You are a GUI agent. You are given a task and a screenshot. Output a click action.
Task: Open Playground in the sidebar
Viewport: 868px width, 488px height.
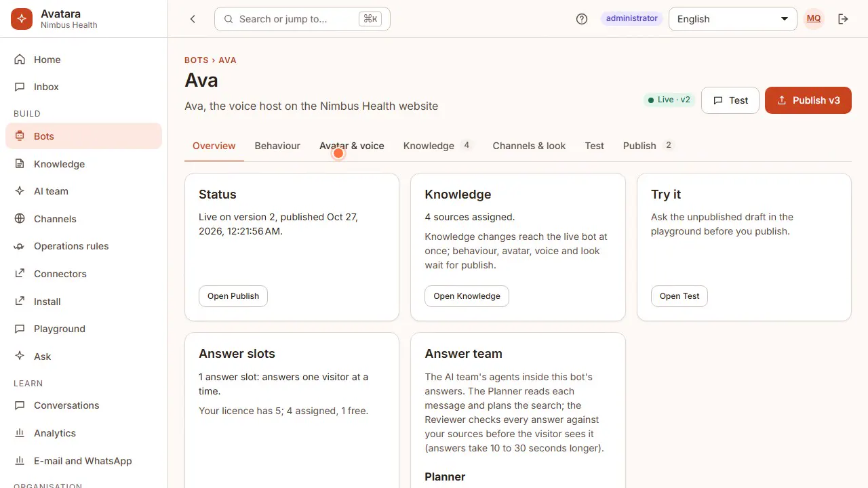point(83,329)
